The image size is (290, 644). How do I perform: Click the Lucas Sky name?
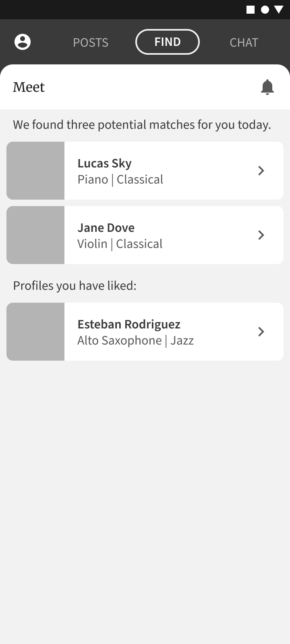105,163
